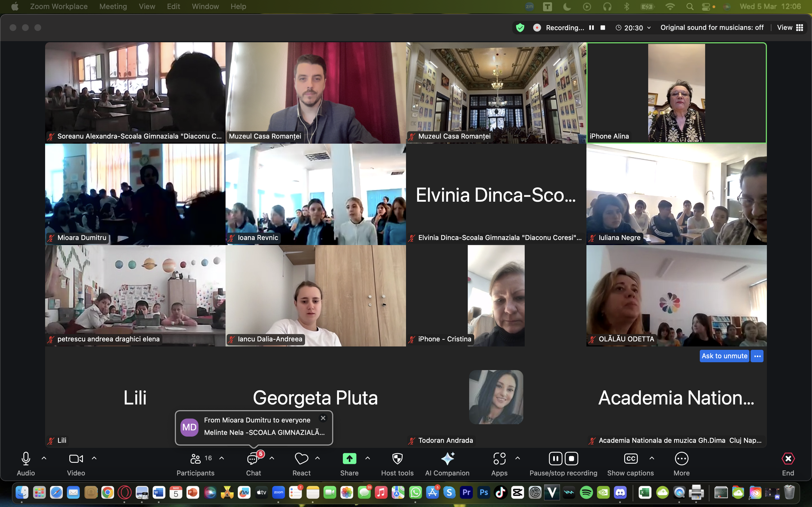Open the Apps icon

coord(499,459)
